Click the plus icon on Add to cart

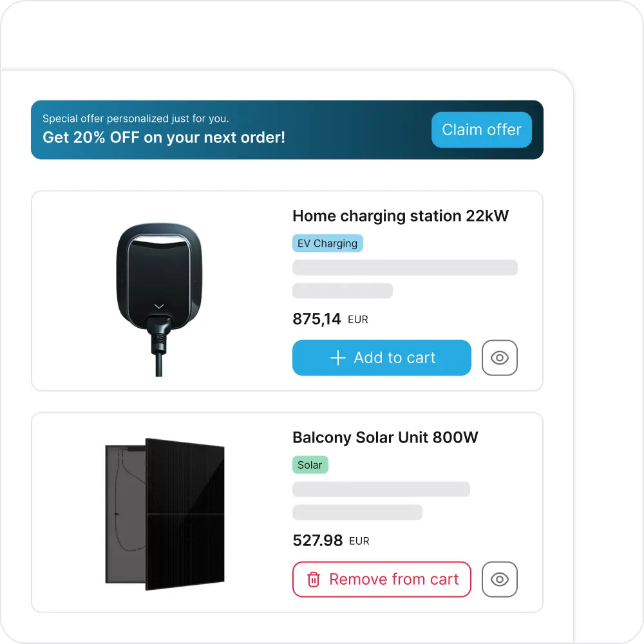coord(338,358)
